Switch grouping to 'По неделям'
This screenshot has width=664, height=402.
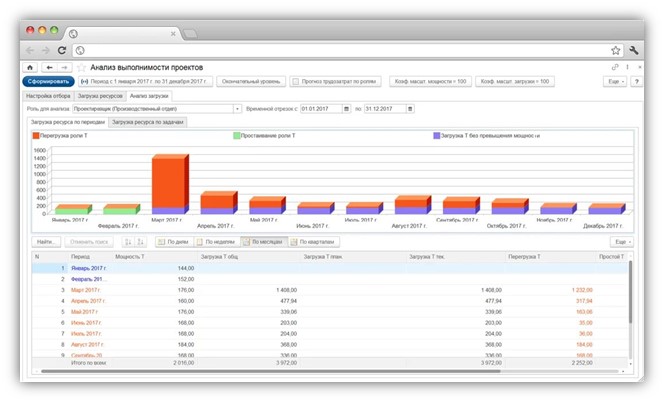[x=216, y=242]
